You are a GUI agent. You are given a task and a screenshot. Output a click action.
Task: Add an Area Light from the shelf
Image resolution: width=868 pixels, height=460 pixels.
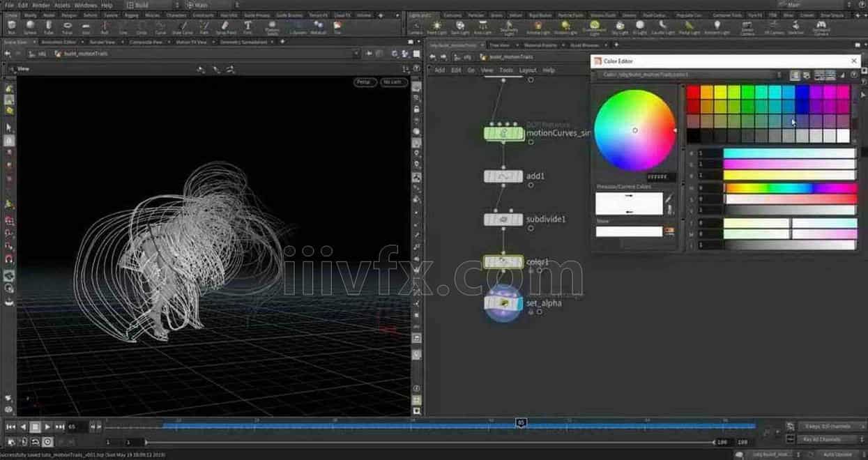coord(482,27)
